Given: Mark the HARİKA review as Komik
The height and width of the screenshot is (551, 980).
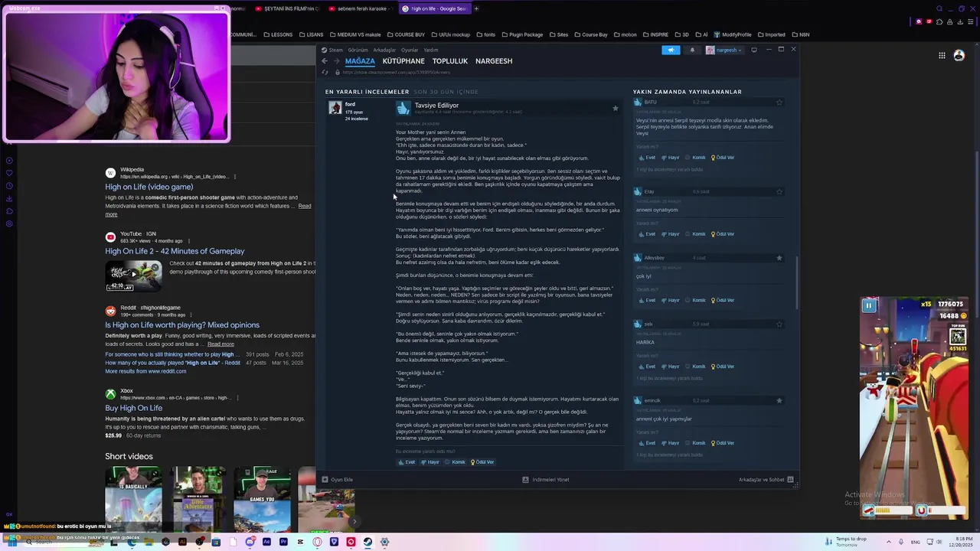Looking at the screenshot, I should 695,367.
